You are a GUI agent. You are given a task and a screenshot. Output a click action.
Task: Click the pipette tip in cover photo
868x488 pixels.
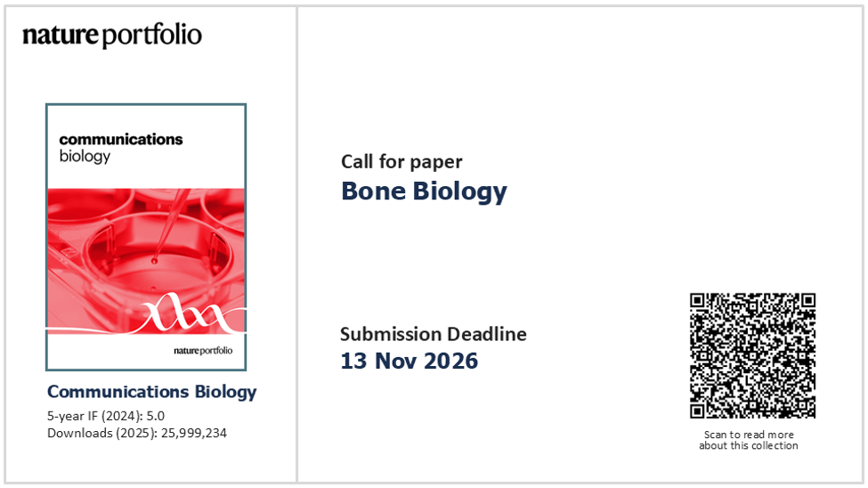[155, 259]
